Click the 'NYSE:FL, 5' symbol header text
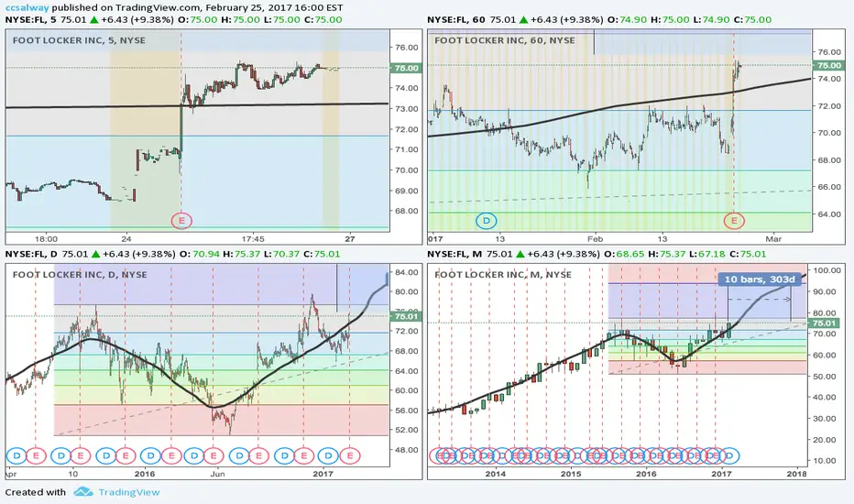The image size is (854, 504). (x=31, y=19)
